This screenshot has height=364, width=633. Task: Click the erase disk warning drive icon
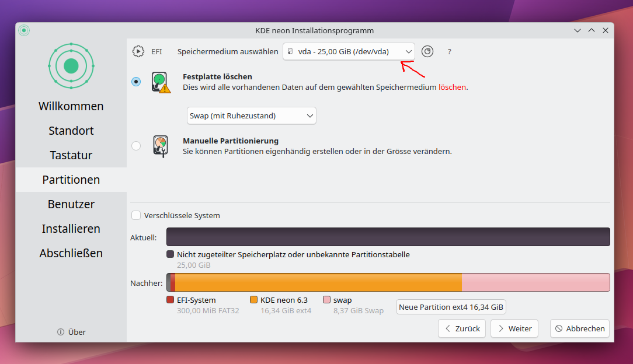161,82
